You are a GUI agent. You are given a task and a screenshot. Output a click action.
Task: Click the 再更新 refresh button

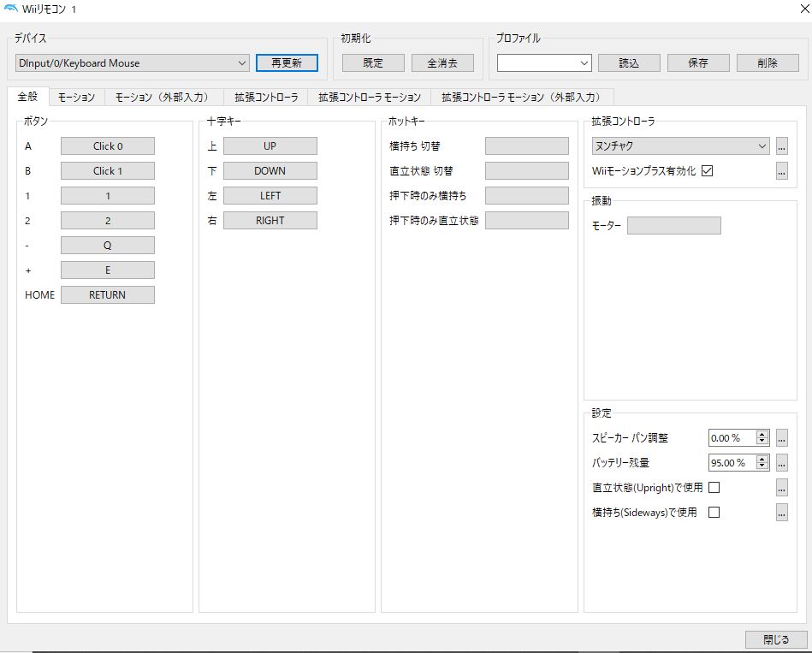[x=287, y=62]
